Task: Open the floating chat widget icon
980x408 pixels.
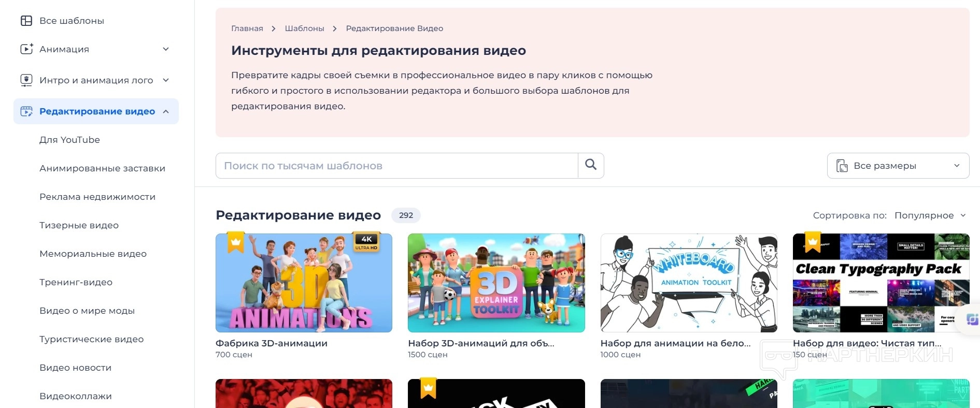Action: coord(972,319)
